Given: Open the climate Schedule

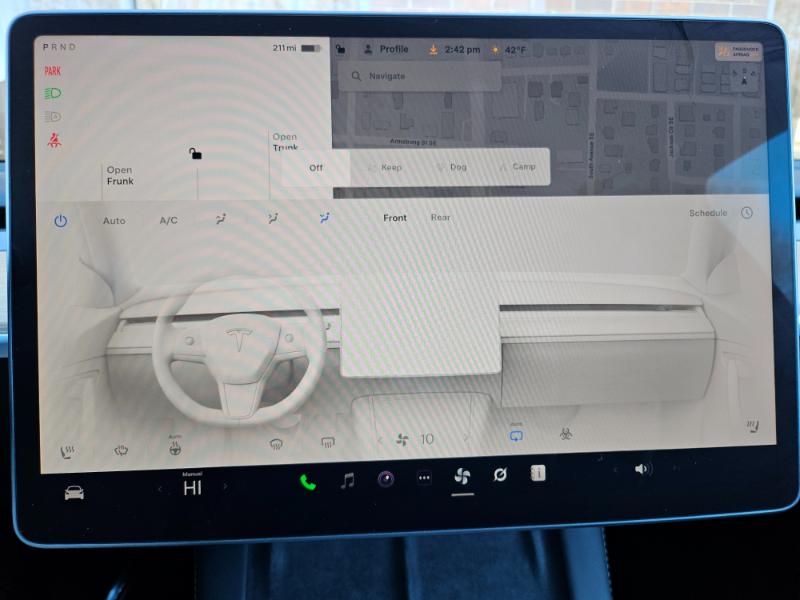Looking at the screenshot, I should 708,213.
